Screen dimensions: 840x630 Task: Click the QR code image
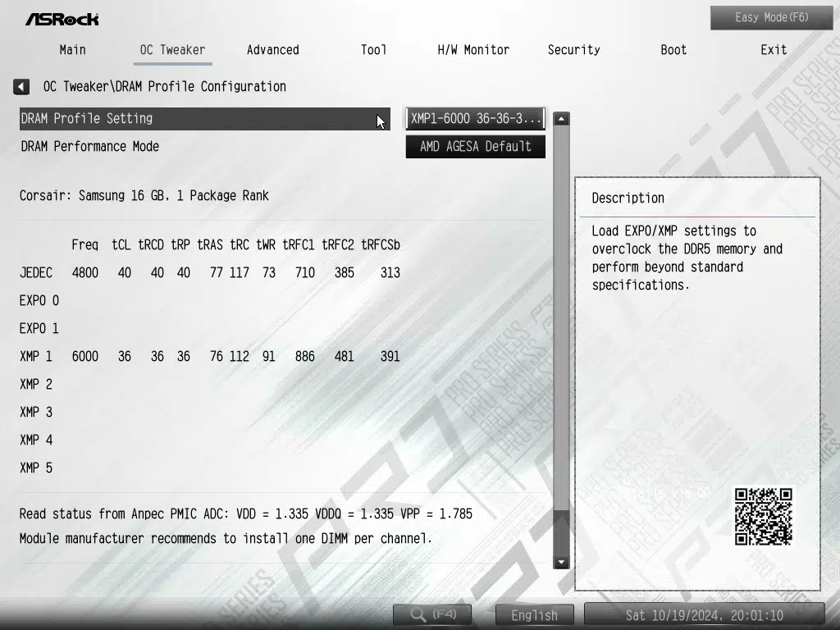pyautogui.click(x=763, y=516)
